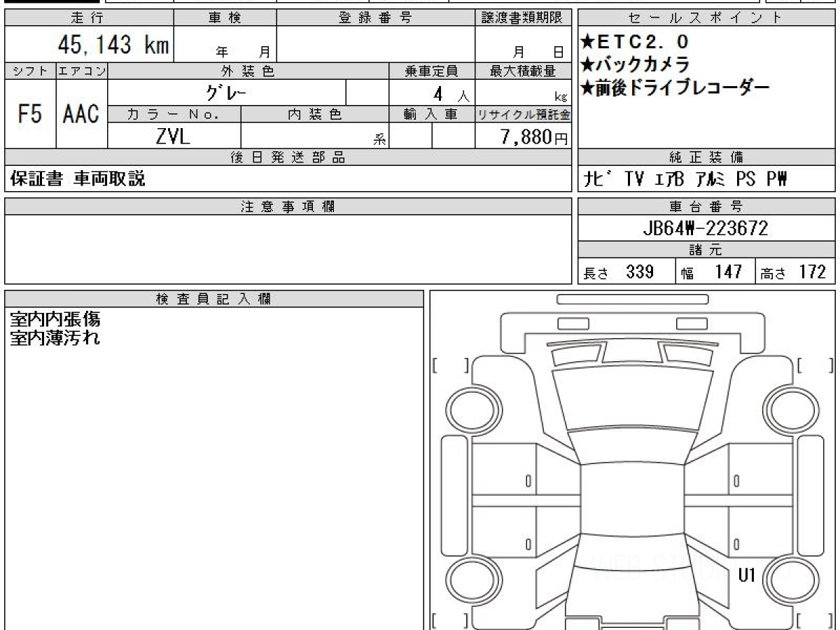Select the 輸入車 header

coord(432,114)
